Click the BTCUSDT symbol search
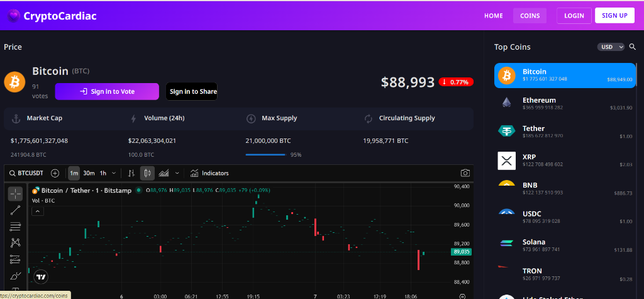Screen dimensions: 644x299 [x=26, y=173]
